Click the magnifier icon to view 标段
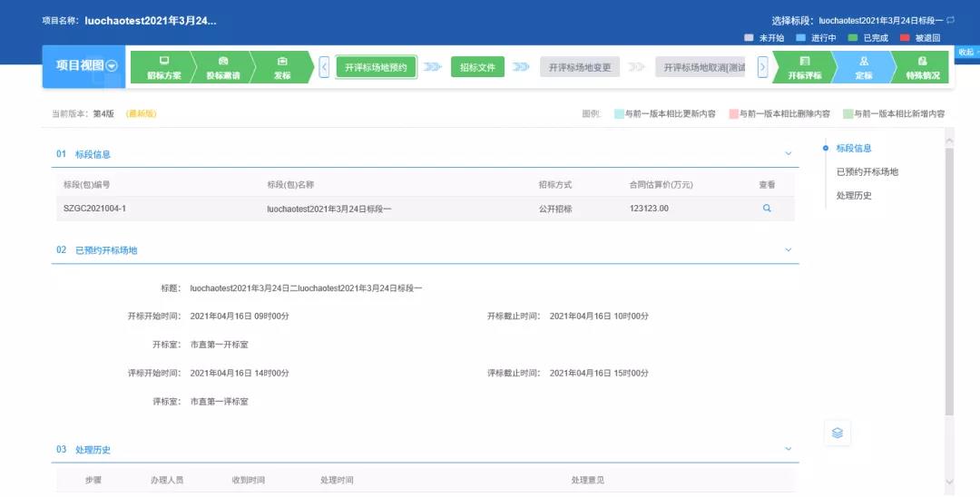Viewport: 980px width, 497px height. click(767, 209)
